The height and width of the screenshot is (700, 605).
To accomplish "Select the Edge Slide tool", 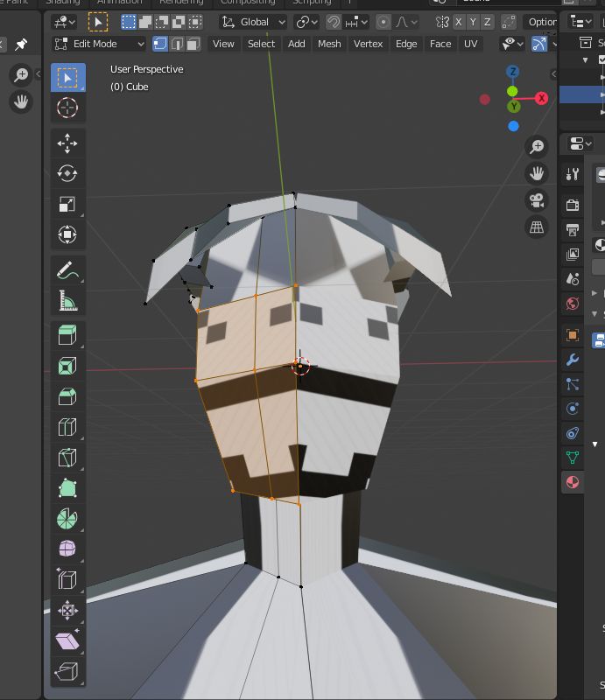I will click(67, 579).
